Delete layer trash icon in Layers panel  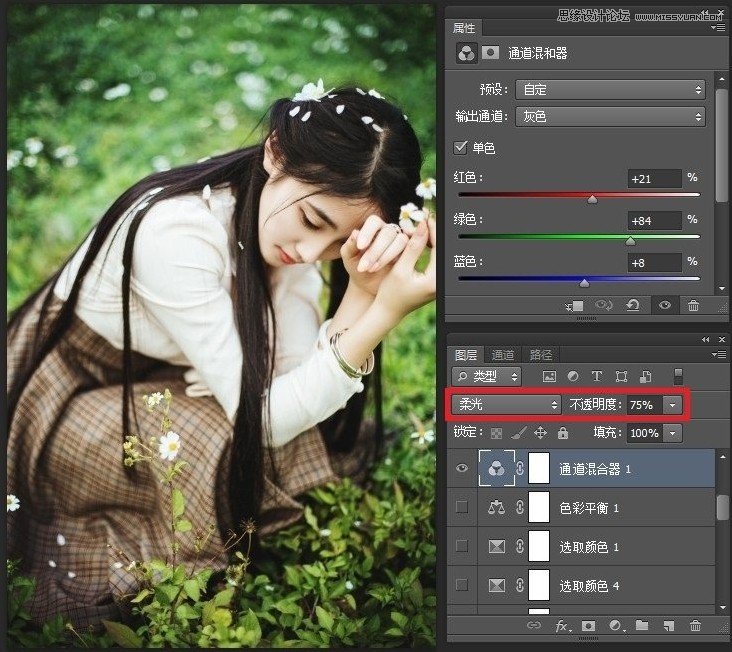tap(696, 625)
